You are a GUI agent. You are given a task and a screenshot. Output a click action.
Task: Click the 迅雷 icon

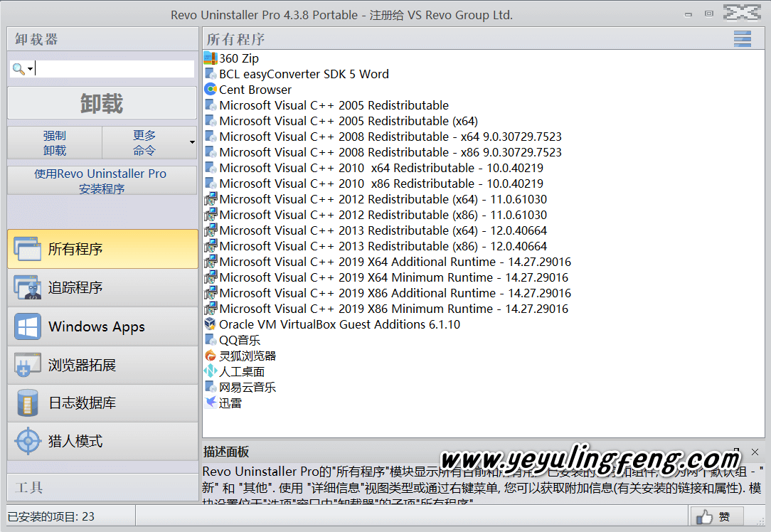point(211,402)
